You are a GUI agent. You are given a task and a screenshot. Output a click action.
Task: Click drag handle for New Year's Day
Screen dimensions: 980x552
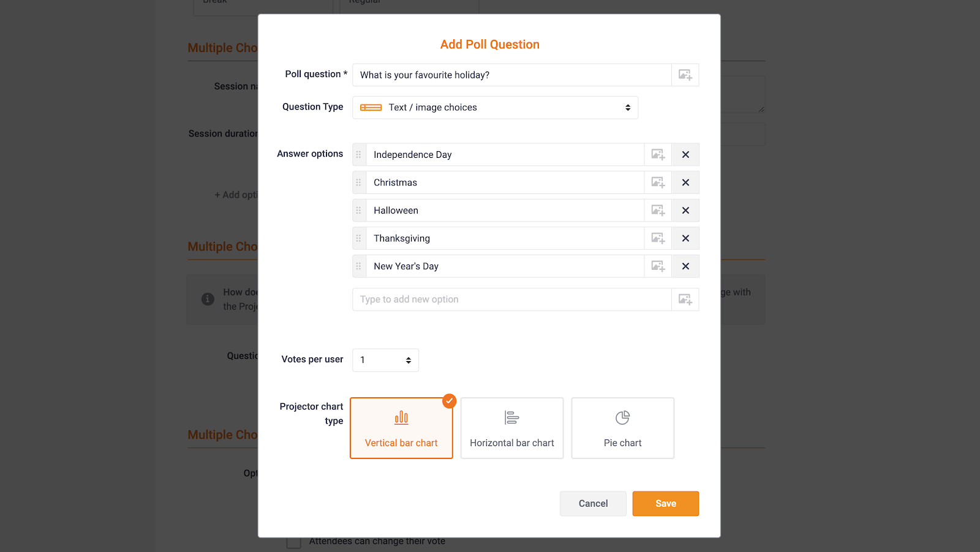(359, 266)
